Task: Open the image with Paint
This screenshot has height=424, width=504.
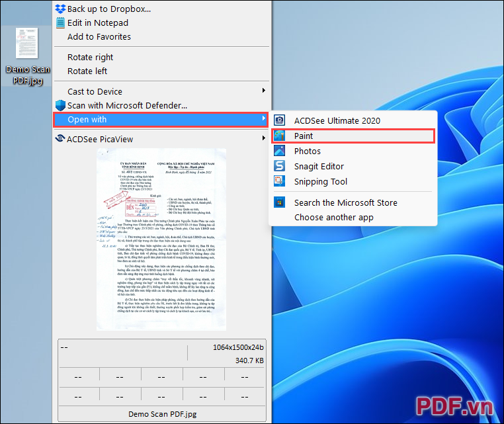Action: [353, 136]
